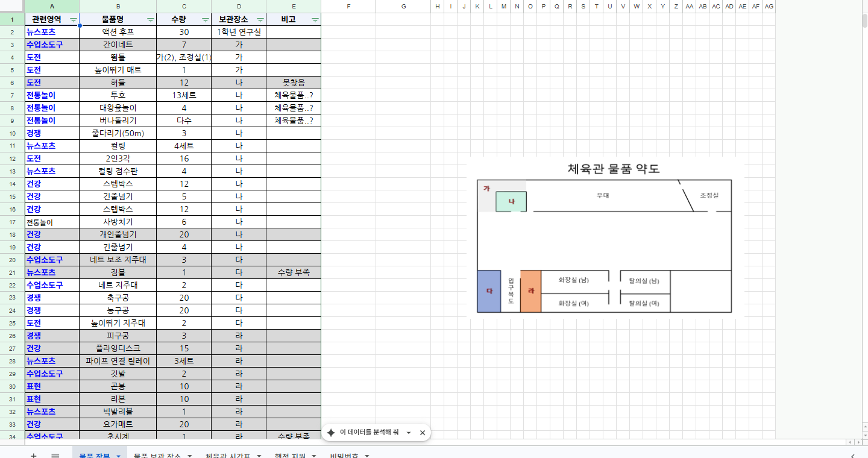Select column G header
The image size is (868, 458).
tap(403, 6)
